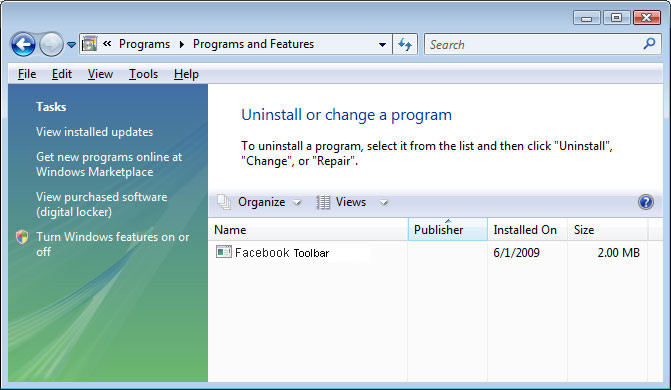Expand the Views dropdown arrow
Image resolution: width=671 pixels, height=390 pixels.
[x=383, y=202]
